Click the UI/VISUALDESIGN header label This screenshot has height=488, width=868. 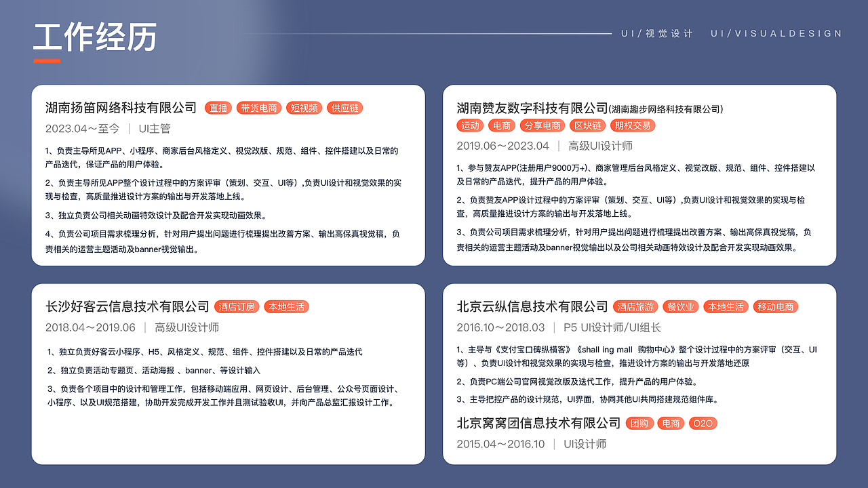pyautogui.click(x=776, y=33)
